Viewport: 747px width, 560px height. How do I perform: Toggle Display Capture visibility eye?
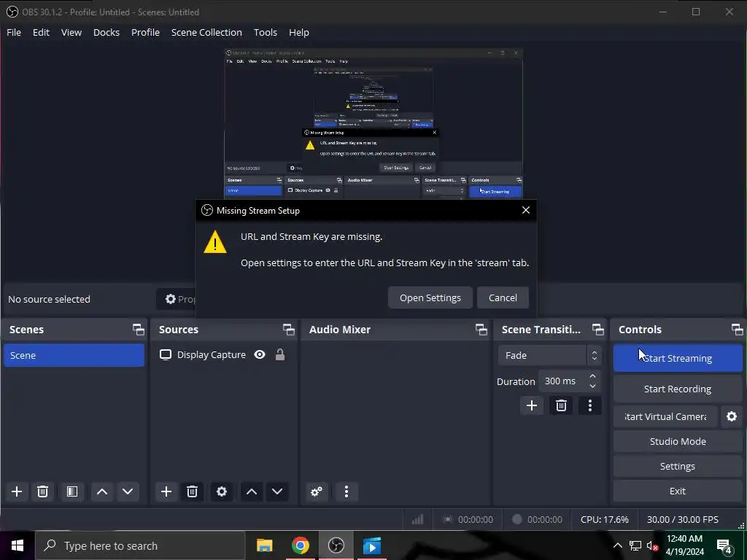pos(260,355)
